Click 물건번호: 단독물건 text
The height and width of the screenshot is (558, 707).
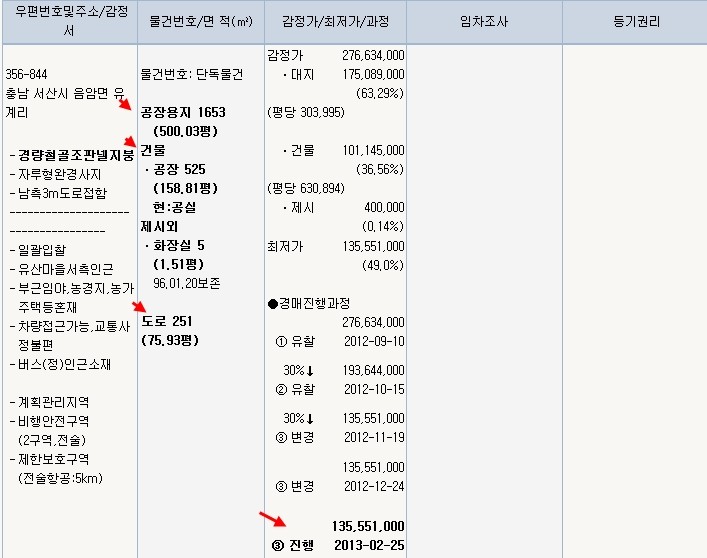[x=192, y=74]
